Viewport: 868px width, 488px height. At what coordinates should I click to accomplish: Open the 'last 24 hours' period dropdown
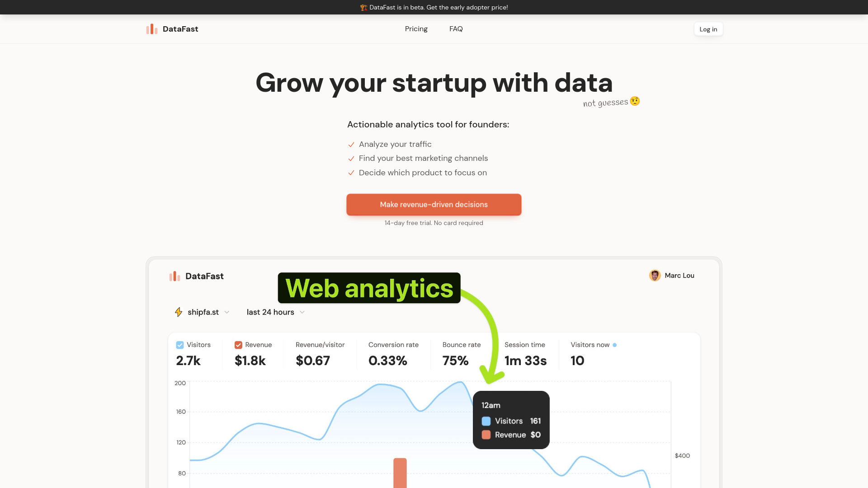(x=276, y=312)
